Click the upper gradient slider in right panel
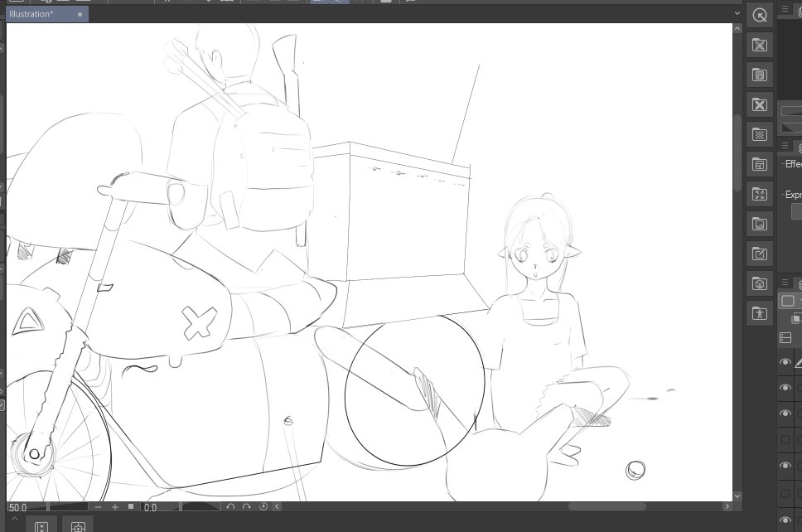Viewport: 802px width, 532px height. pyautogui.click(x=791, y=111)
